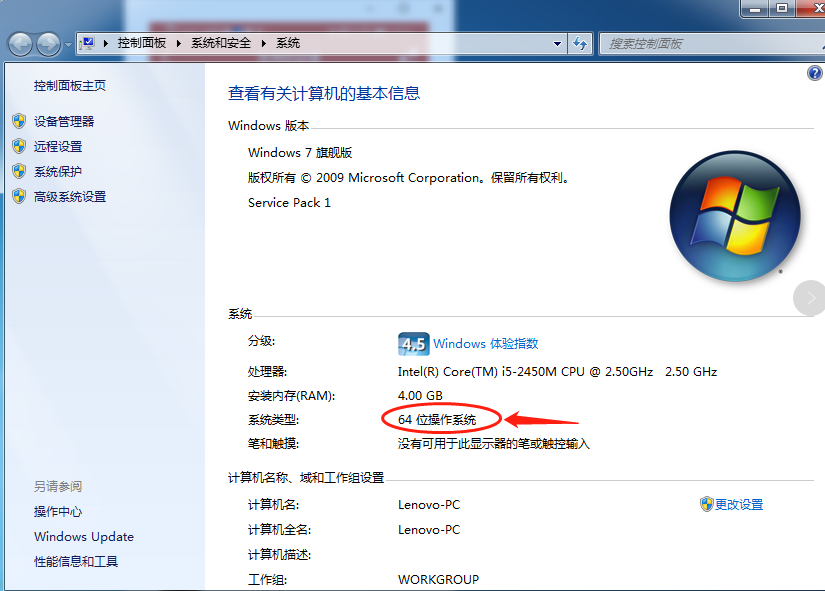Open the recent pages dropdown arrow
The image size is (825, 591).
coord(67,45)
